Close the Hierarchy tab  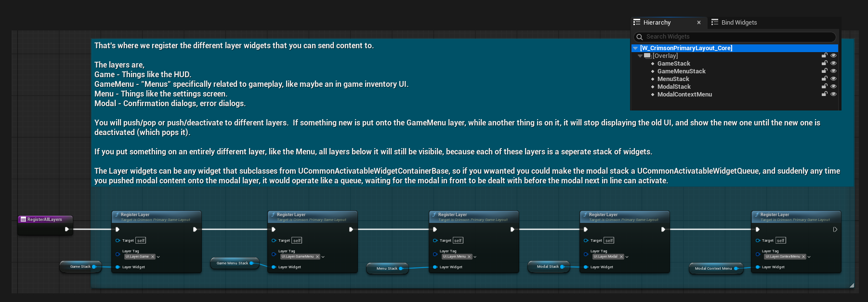pyautogui.click(x=699, y=23)
